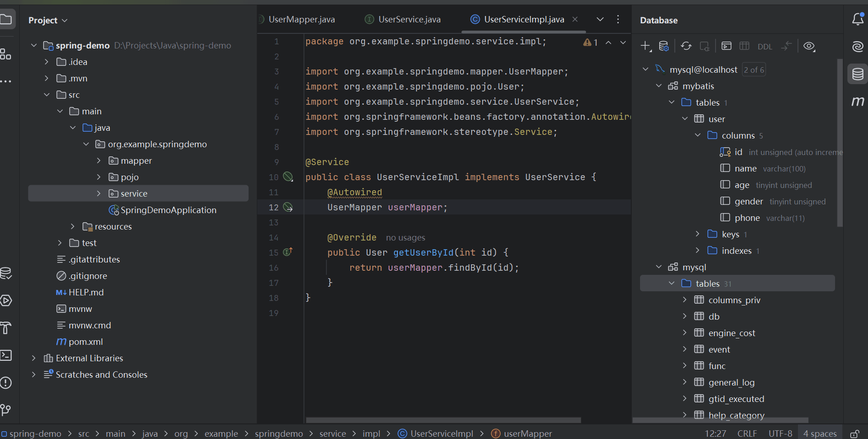
Task: Switch to UserService.java tab
Action: coord(403,19)
